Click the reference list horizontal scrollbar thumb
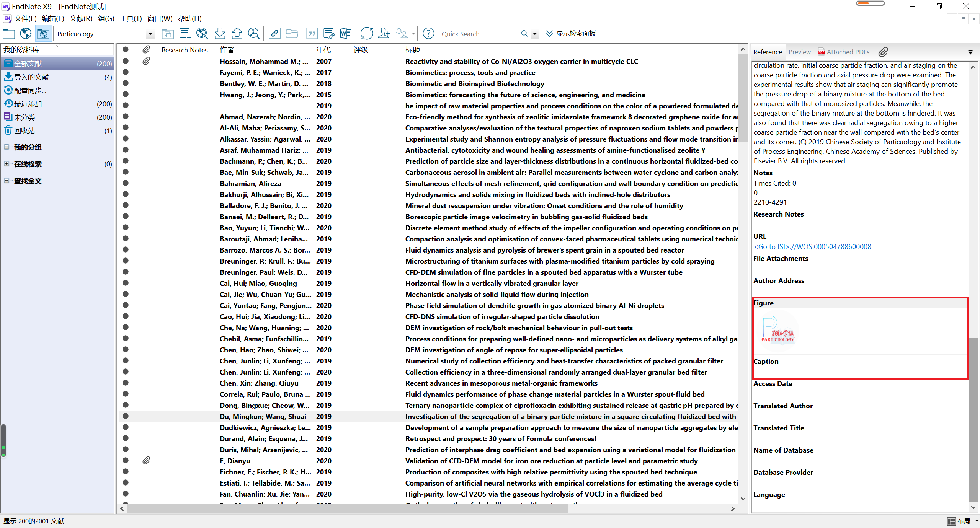The height and width of the screenshot is (528, 980). (x=348, y=508)
